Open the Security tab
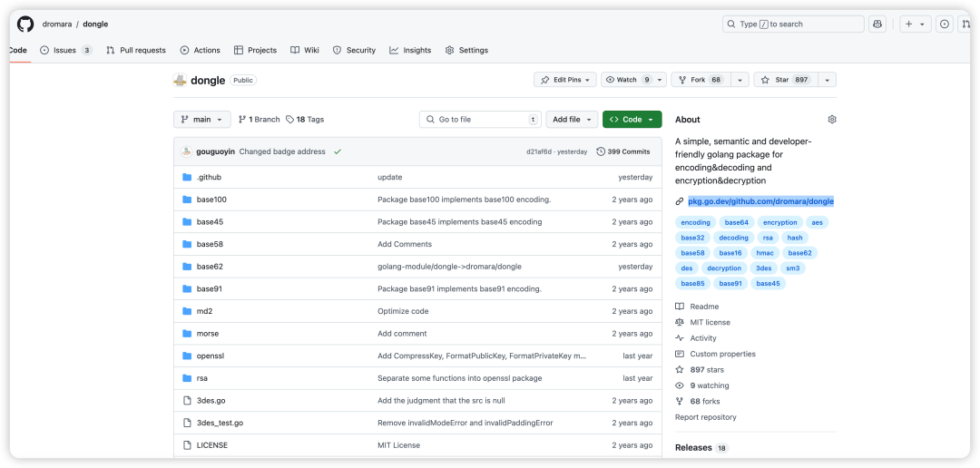 pos(354,50)
